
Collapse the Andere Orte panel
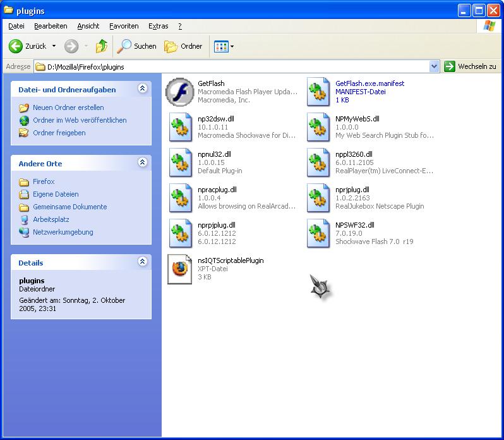point(143,163)
